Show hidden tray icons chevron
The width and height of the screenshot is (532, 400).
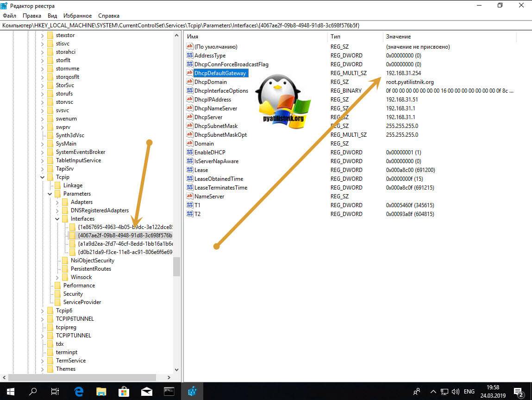(x=433, y=392)
